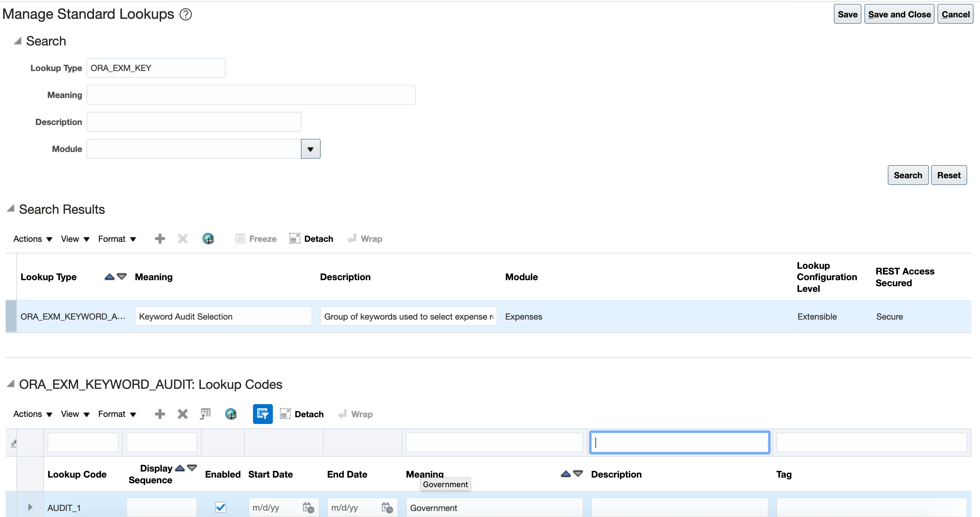Open Actions menu in Search Results
Viewport: 980px width, 517px height.
pos(33,239)
